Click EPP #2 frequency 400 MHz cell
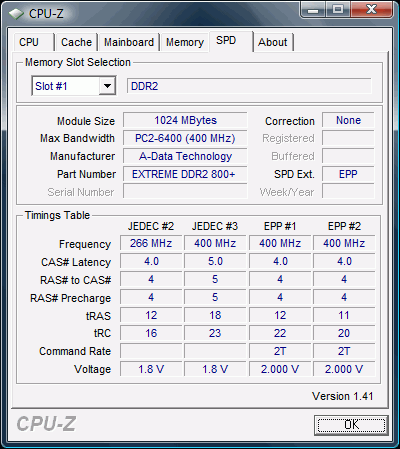400x449 pixels. [344, 243]
